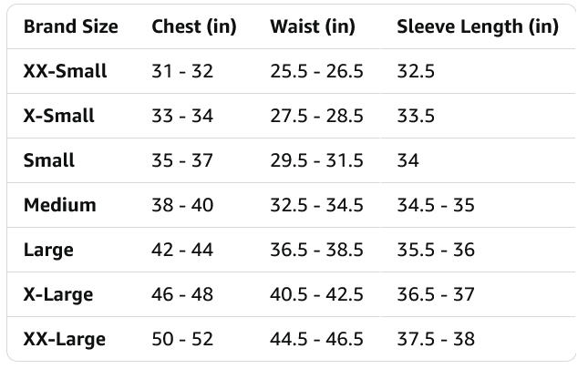Click sleeve length 35.5 - 36
Viewport: 588px width, 369px height.
tap(436, 250)
